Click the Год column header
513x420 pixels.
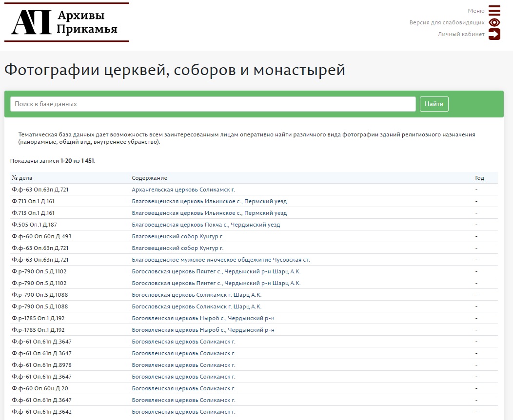pyautogui.click(x=479, y=178)
